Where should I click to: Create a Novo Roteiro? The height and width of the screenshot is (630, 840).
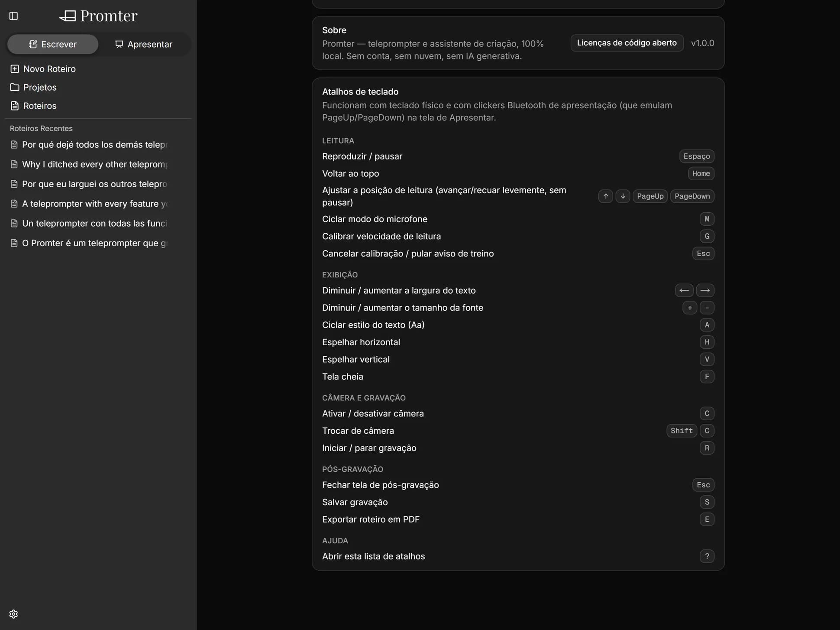43,69
